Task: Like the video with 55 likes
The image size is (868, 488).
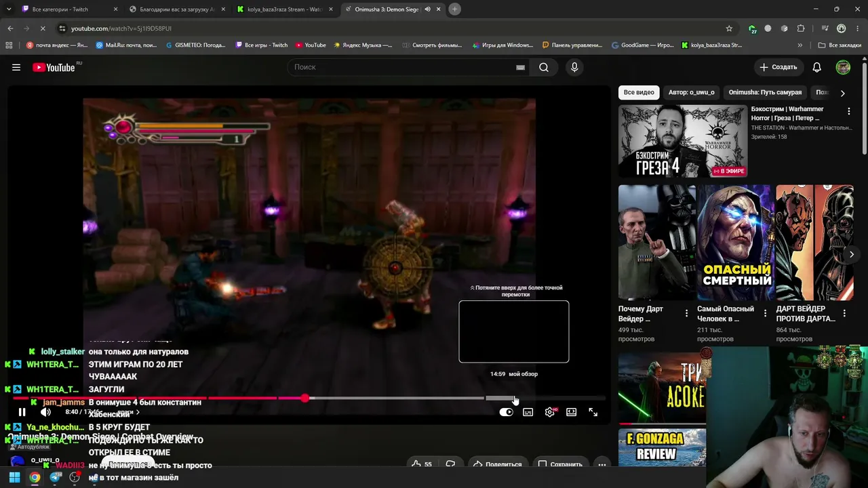Action: point(422,464)
